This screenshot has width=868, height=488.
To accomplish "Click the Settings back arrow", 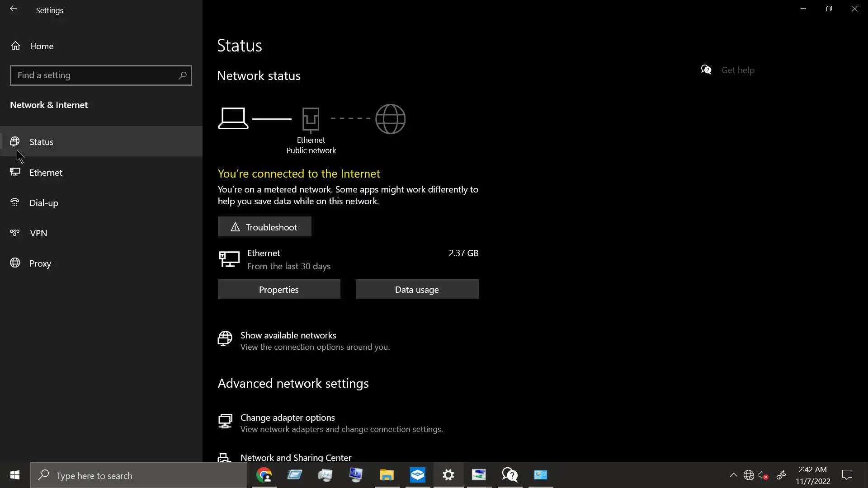I will pos(13,9).
